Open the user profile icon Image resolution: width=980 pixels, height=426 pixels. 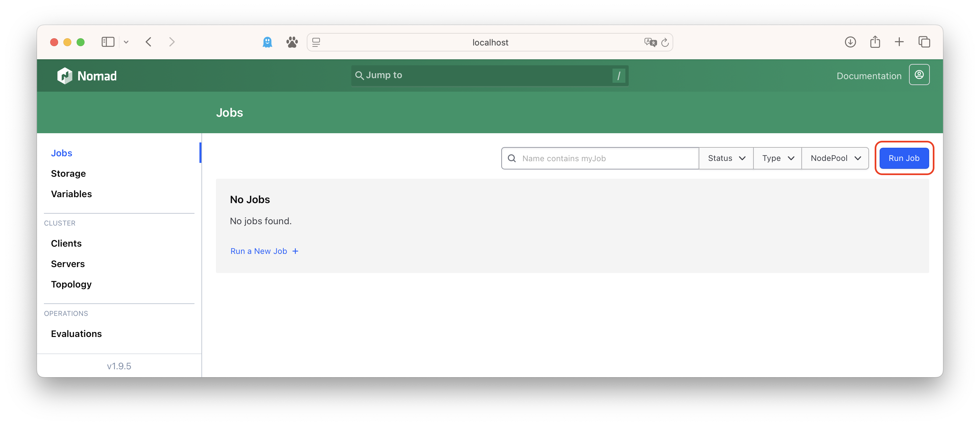click(x=919, y=75)
